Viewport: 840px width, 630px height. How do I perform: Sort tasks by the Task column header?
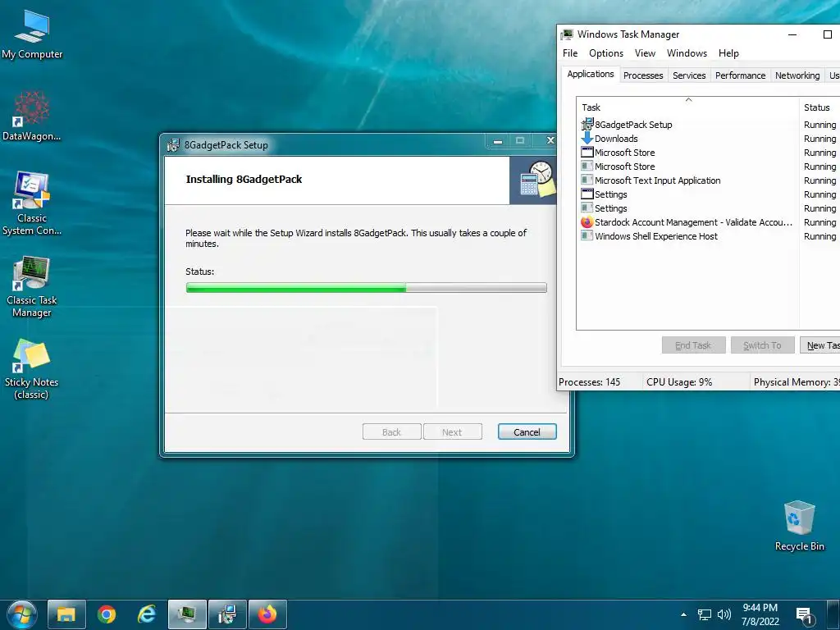coord(688,107)
